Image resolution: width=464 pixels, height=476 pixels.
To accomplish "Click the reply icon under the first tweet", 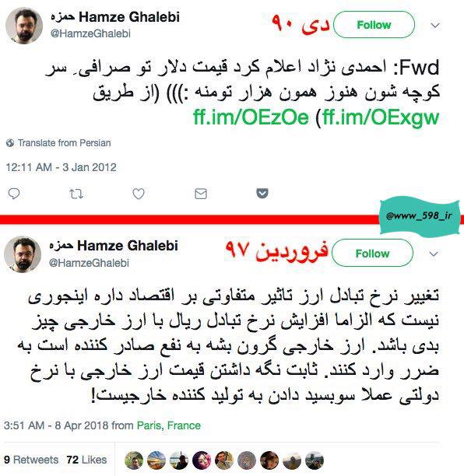I will [x=14, y=194].
